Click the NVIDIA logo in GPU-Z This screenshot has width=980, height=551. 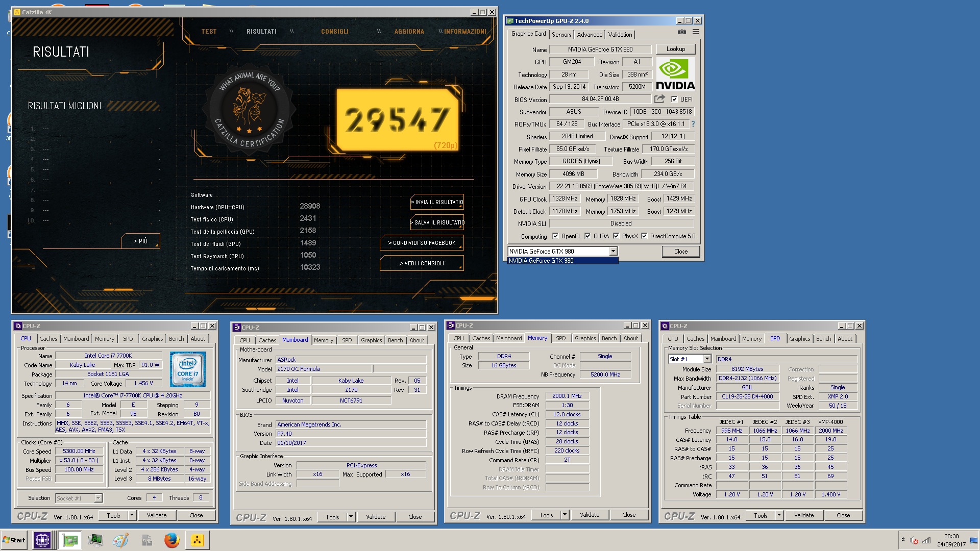(x=675, y=74)
